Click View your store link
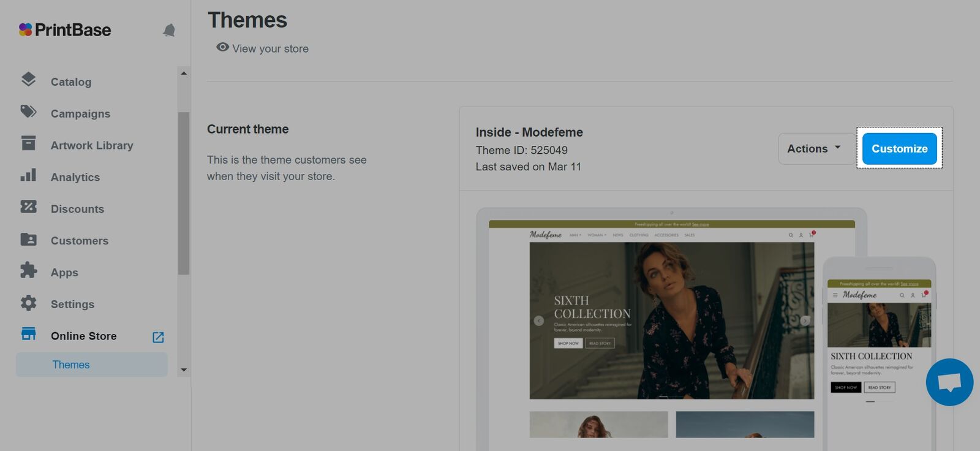Viewport: 980px width, 451px height. point(270,48)
